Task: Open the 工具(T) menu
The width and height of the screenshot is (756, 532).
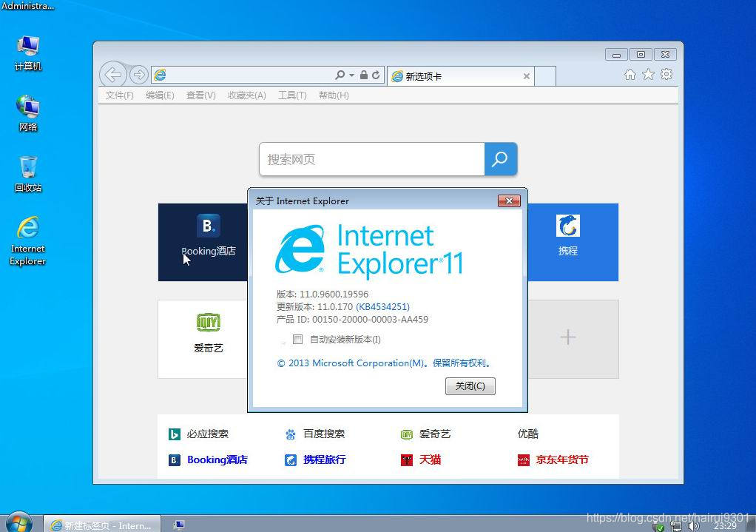Action: click(x=292, y=95)
